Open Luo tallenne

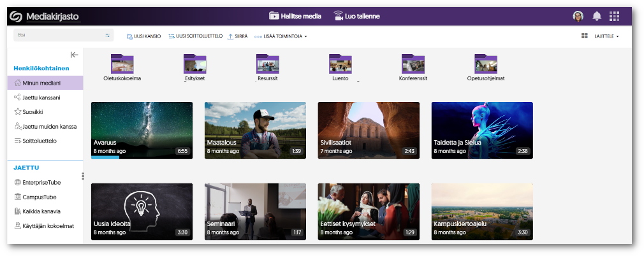[356, 17]
